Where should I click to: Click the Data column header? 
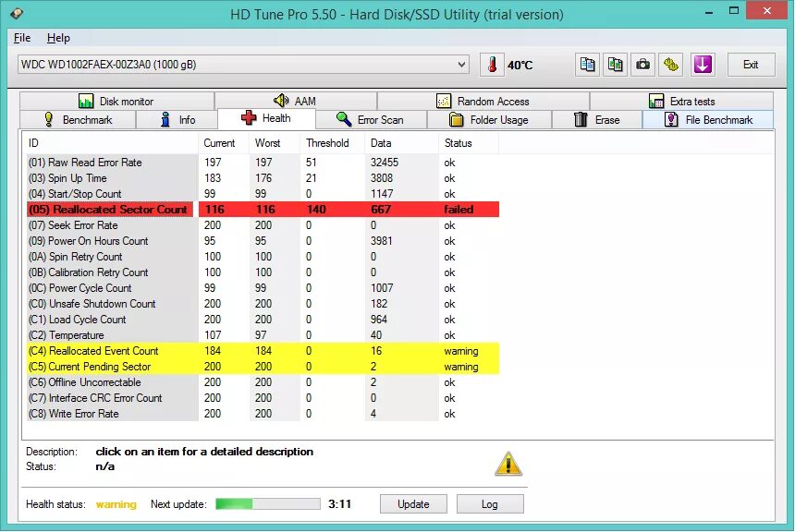401,143
